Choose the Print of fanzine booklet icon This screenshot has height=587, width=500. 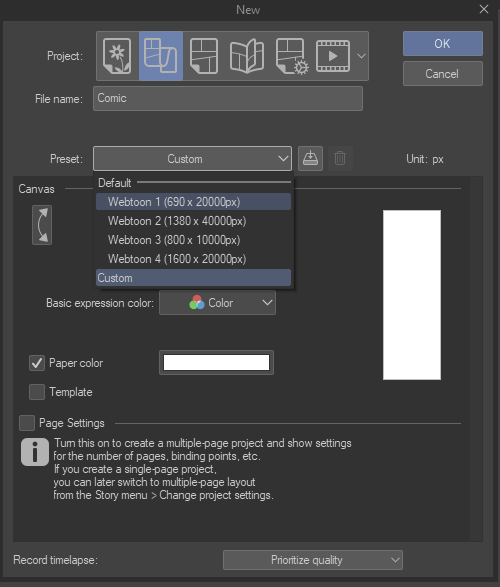[x=247, y=56]
